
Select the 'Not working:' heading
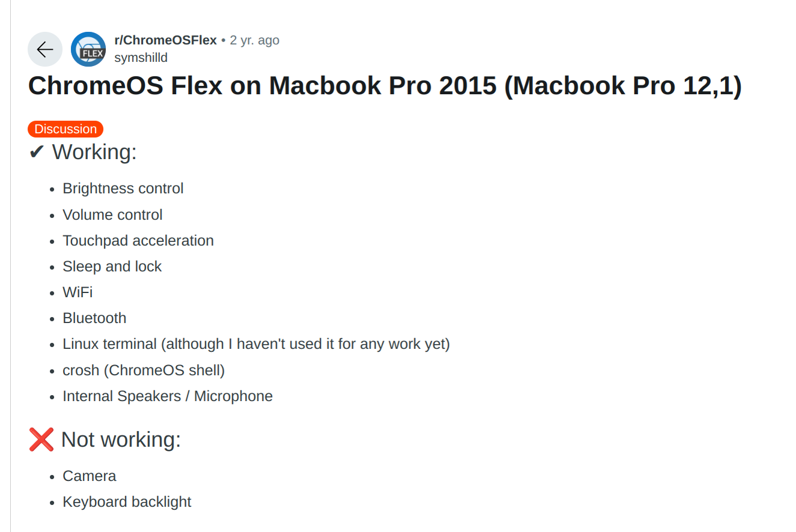pyautogui.click(x=121, y=440)
